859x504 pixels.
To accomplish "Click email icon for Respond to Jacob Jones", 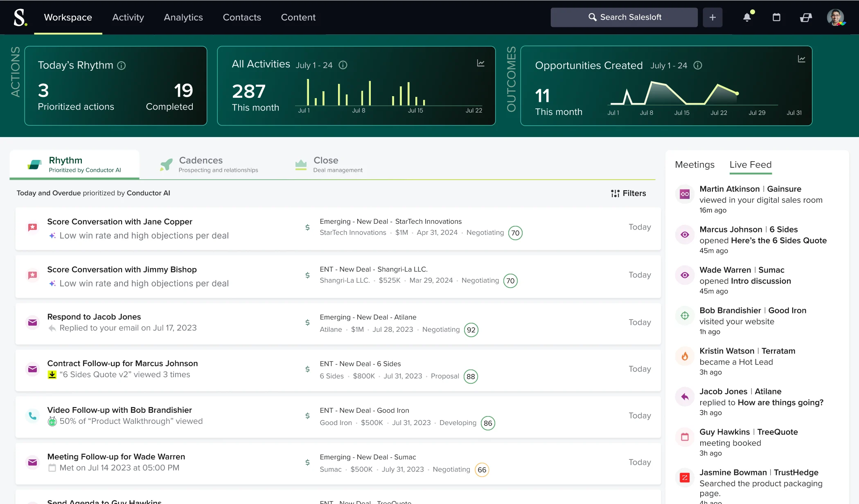I will click(x=33, y=323).
